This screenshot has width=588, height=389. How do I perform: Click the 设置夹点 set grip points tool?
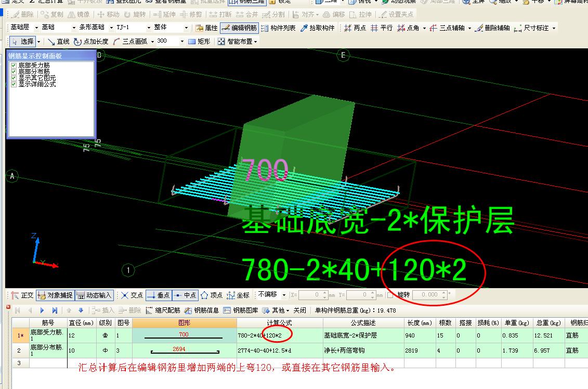coord(396,14)
